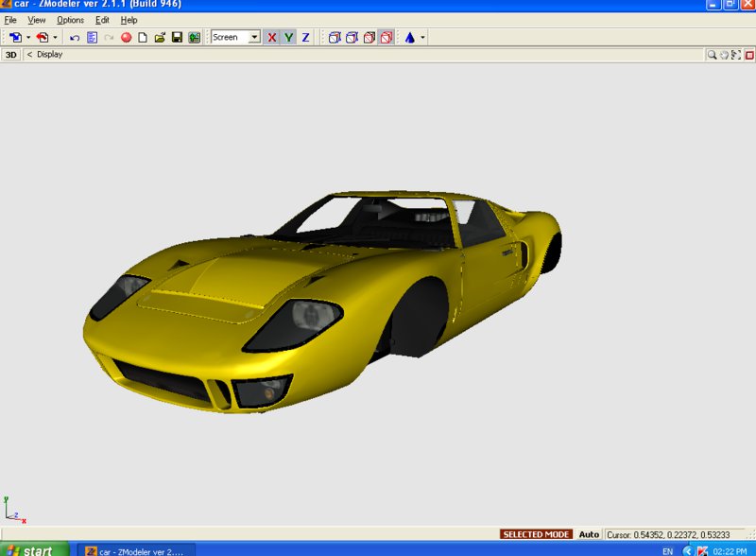Click the EN language indicator
The image size is (756, 556).
pos(668,551)
